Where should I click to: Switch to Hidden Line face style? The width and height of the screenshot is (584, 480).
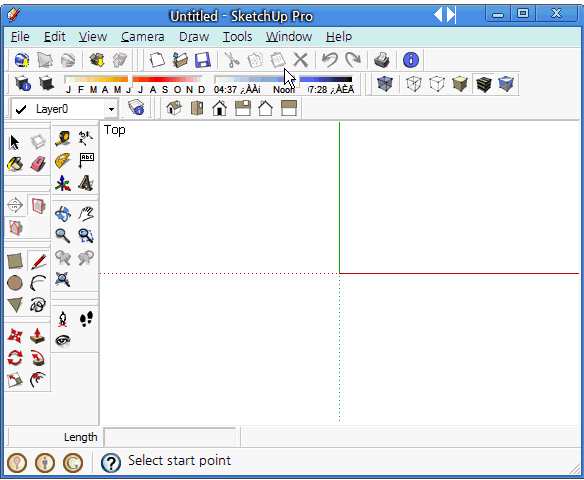coord(437,84)
